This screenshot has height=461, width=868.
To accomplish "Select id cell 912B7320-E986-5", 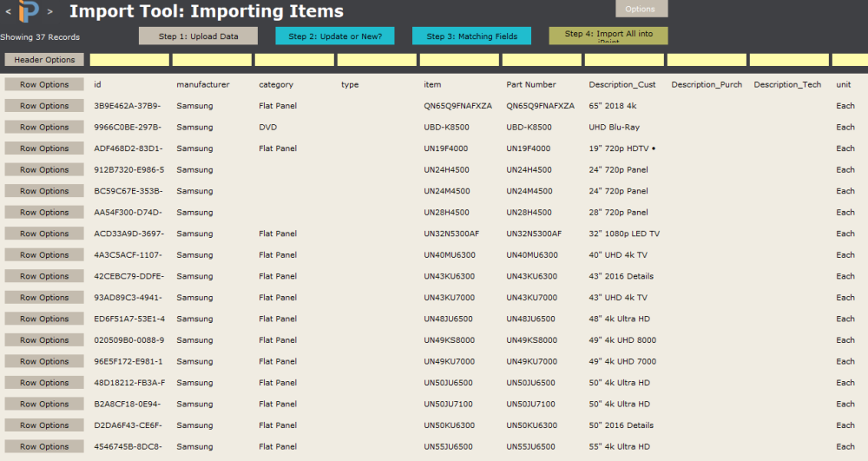I will click(x=129, y=169).
